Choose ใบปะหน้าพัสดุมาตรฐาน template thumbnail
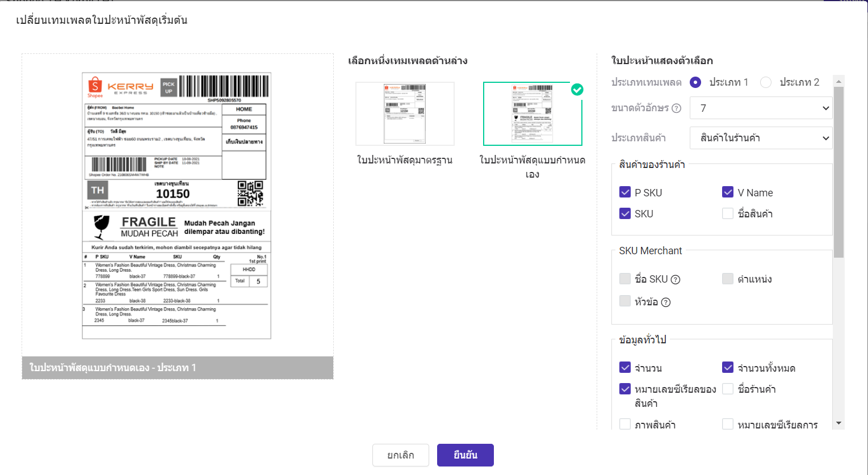The image size is (868, 475). click(x=405, y=114)
